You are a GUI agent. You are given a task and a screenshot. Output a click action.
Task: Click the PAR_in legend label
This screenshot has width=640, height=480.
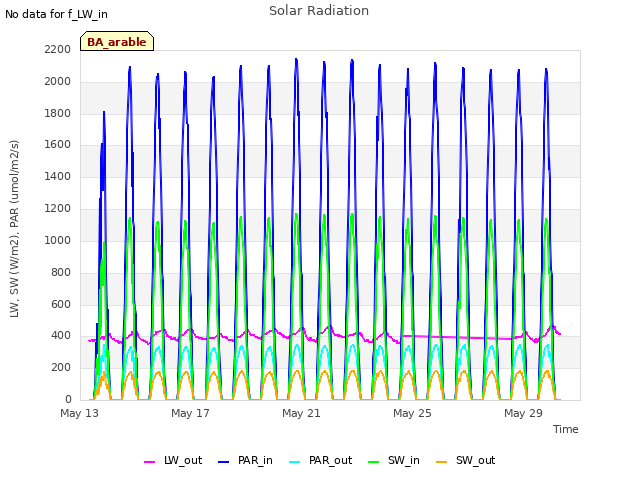[255, 460]
